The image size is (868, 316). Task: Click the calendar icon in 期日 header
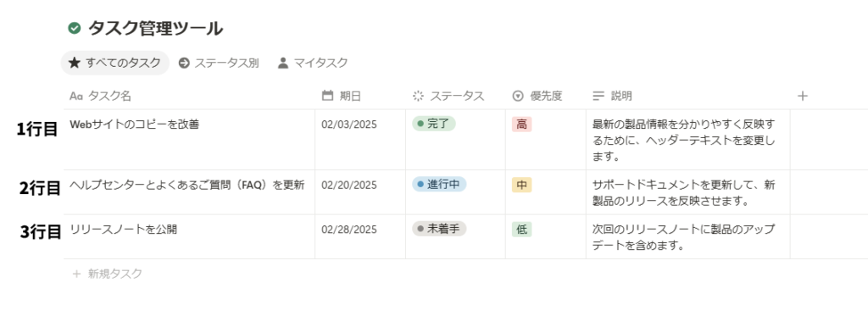pos(328,96)
